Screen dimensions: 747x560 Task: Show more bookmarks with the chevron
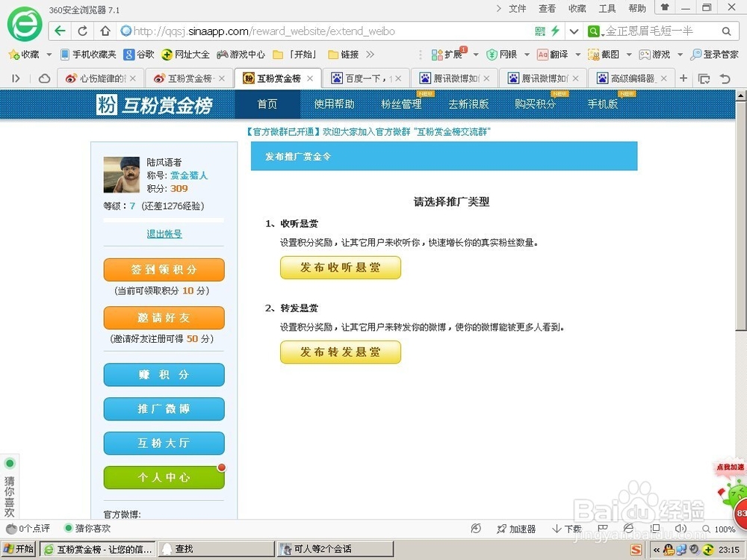click(x=371, y=55)
